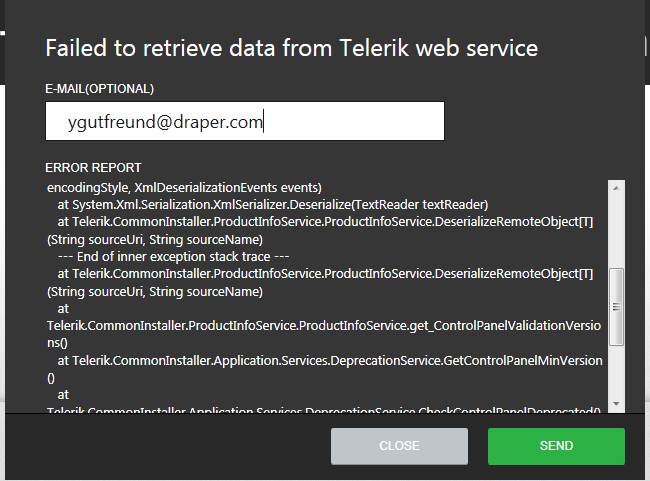Image resolution: width=650 pixels, height=481 pixels.
Task: Click the 'Failed to retrieve data' dialog title
Action: tap(292, 48)
